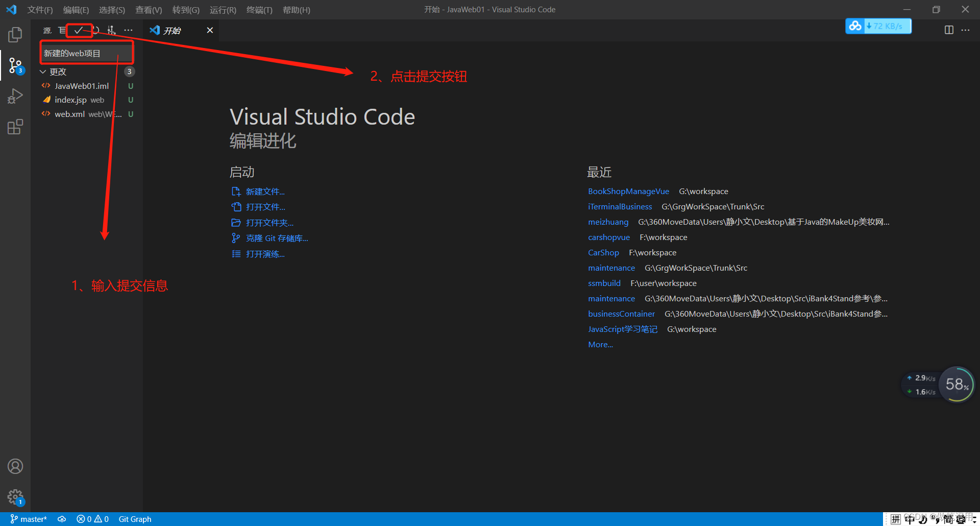The height and width of the screenshot is (526, 980).
Task: Open Run and Debug view
Action: point(15,96)
